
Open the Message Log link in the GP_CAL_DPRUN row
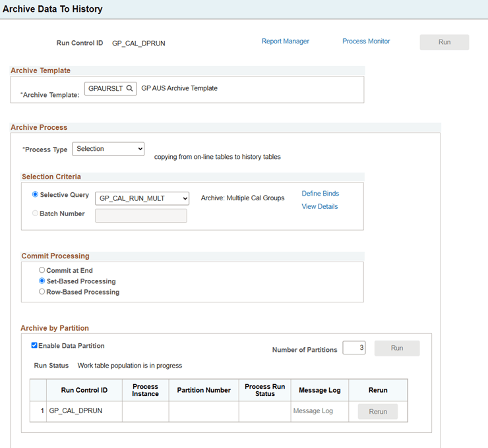(x=313, y=411)
